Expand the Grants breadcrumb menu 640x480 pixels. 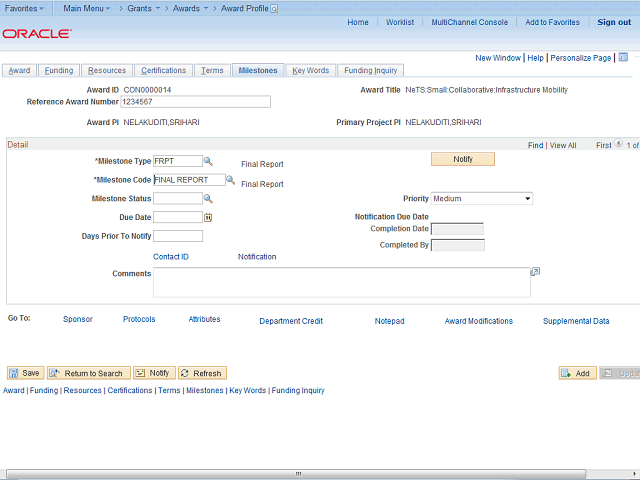click(x=143, y=8)
